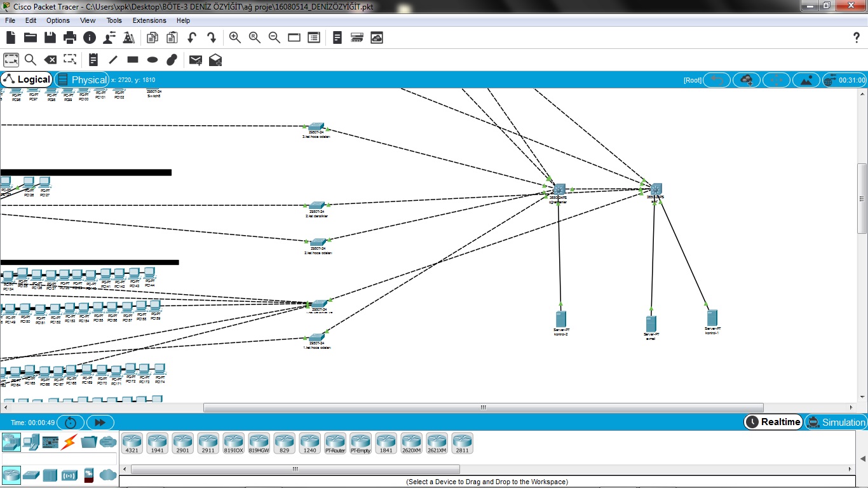Image resolution: width=868 pixels, height=488 pixels.
Task: Select the Inspect magnifier tool
Action: [x=31, y=60]
